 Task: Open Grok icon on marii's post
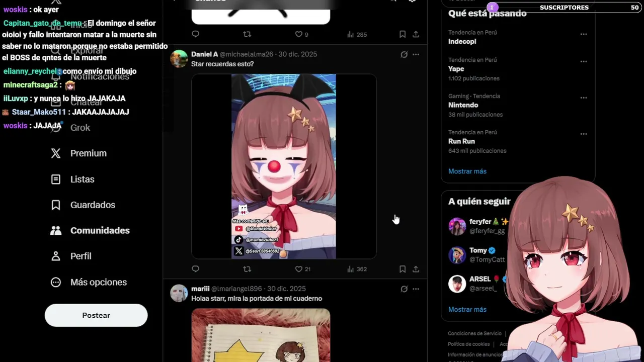pos(404,289)
